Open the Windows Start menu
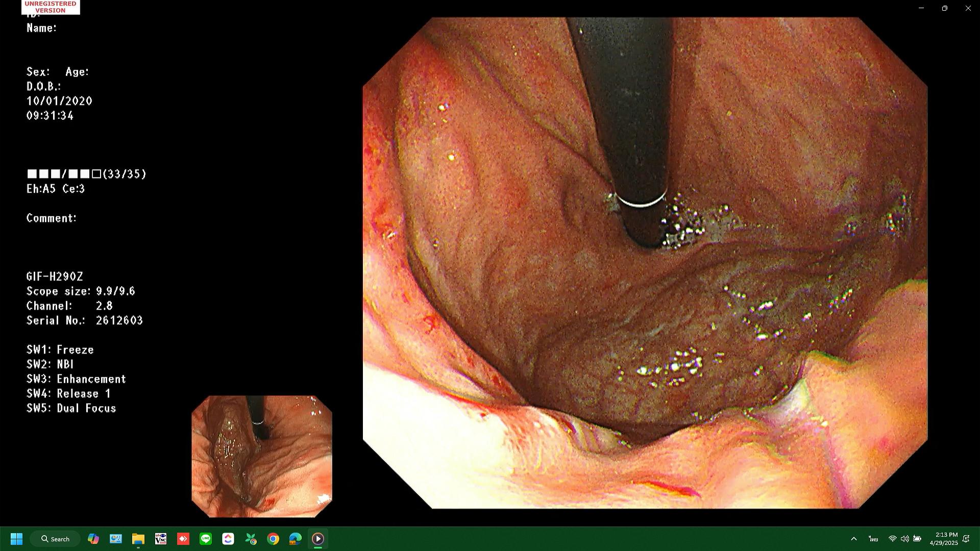This screenshot has height=551, width=980. 16,539
